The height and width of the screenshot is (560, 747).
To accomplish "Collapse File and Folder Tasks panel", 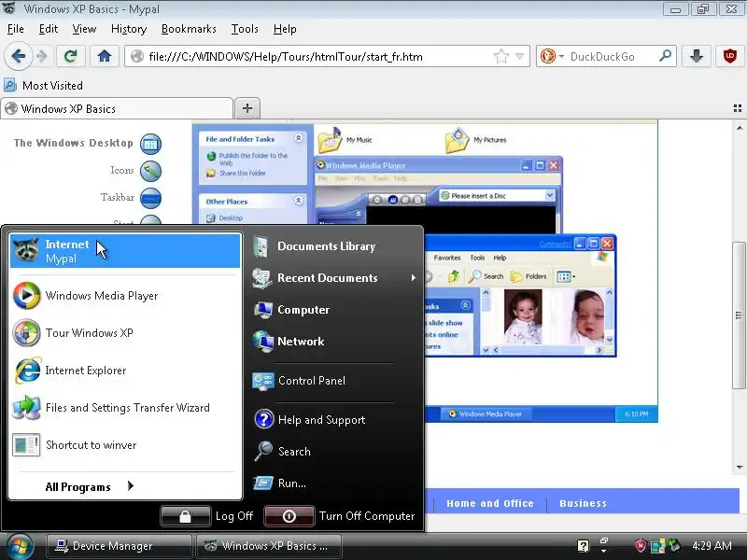I will 298,138.
